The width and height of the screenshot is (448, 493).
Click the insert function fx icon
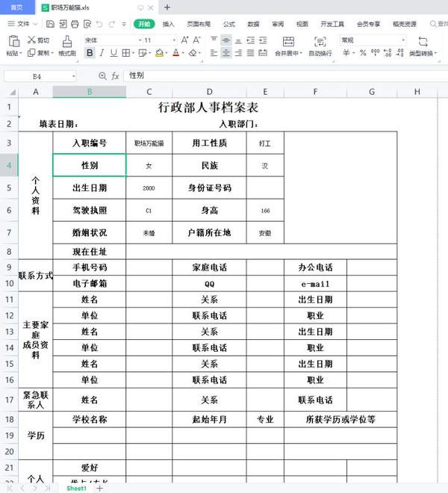116,76
